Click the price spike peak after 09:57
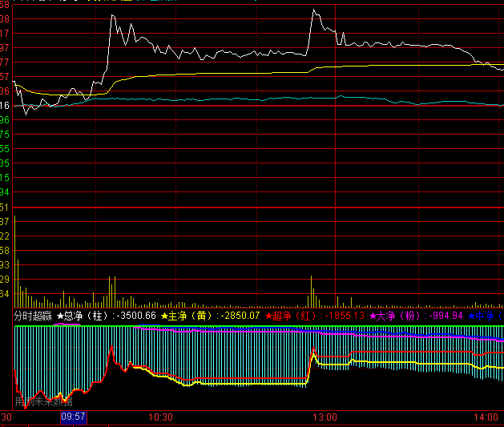Image resolution: width=504 pixels, height=427 pixels. pyautogui.click(x=115, y=15)
